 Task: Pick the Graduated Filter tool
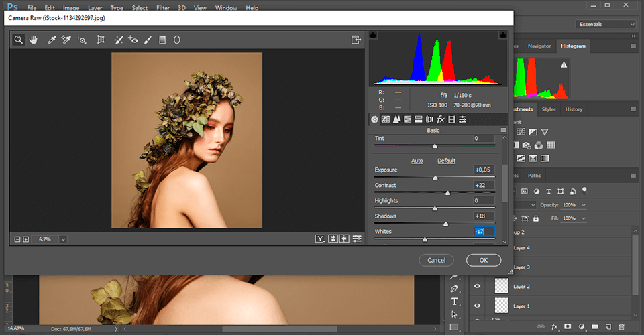(x=162, y=40)
